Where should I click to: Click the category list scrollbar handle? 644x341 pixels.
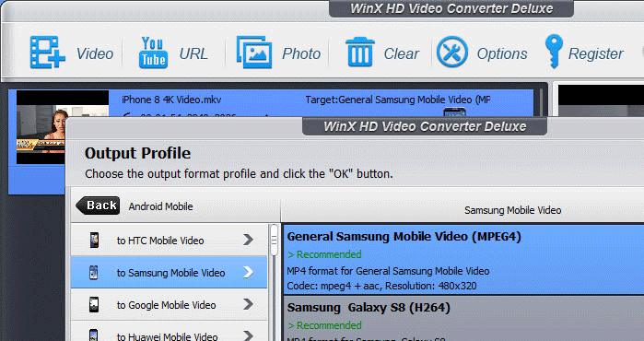point(274,241)
